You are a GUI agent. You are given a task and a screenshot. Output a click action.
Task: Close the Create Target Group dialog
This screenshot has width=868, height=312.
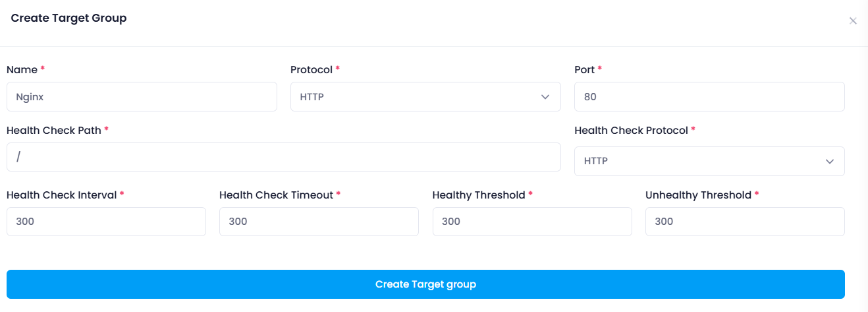(853, 21)
